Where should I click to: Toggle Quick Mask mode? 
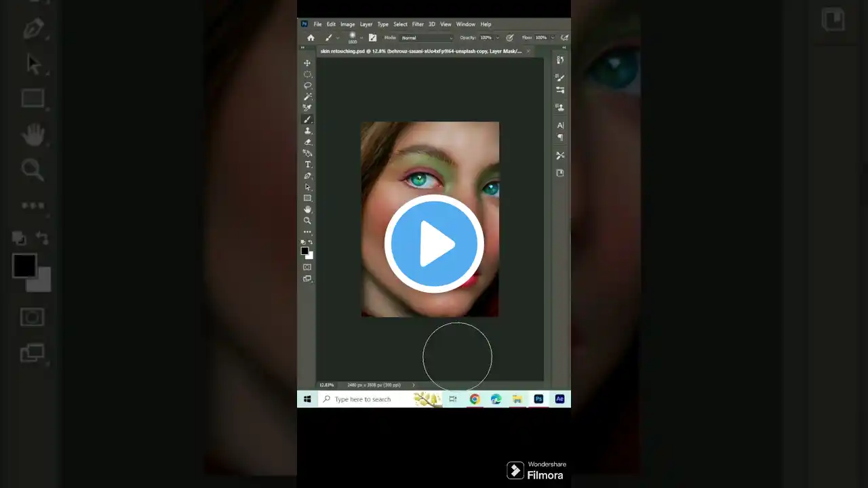307,266
